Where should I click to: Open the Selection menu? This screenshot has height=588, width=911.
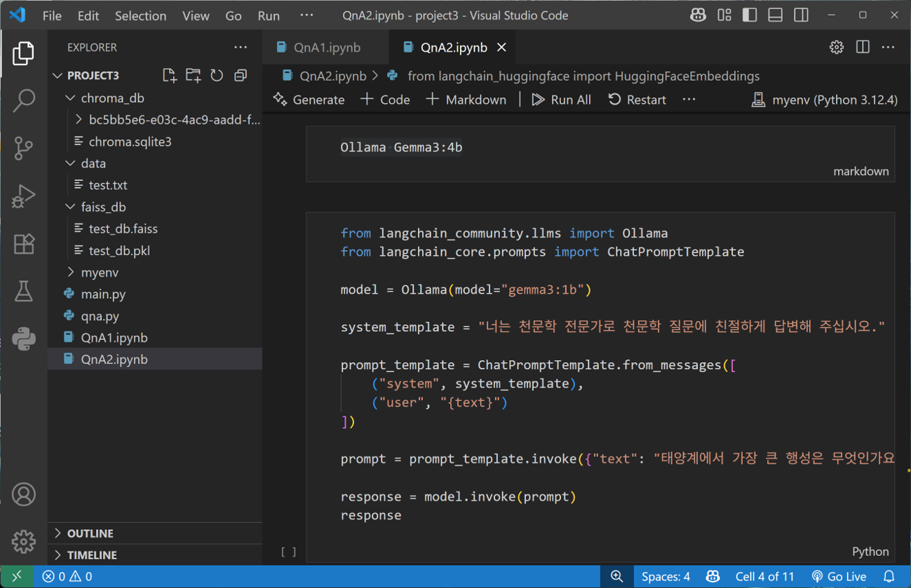coord(140,15)
